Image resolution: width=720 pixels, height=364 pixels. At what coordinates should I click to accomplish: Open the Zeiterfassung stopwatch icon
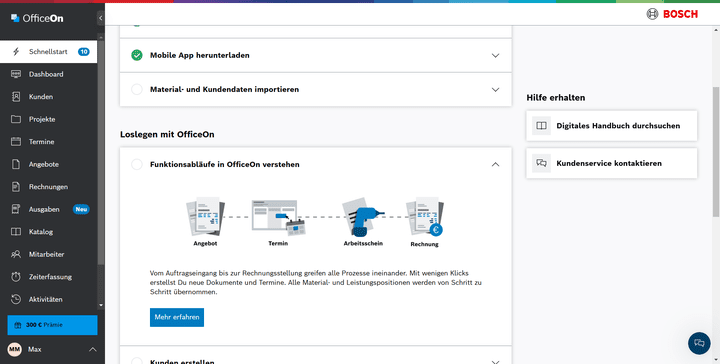[16, 277]
